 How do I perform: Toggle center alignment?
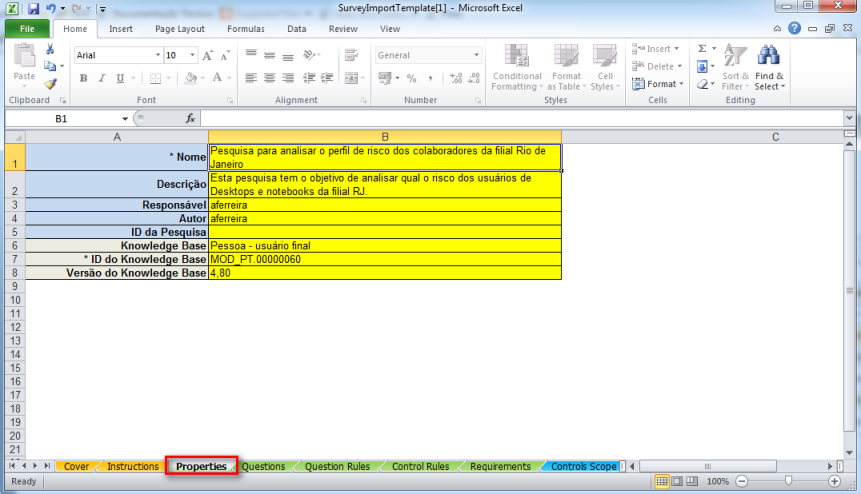pyautogui.click(x=269, y=78)
